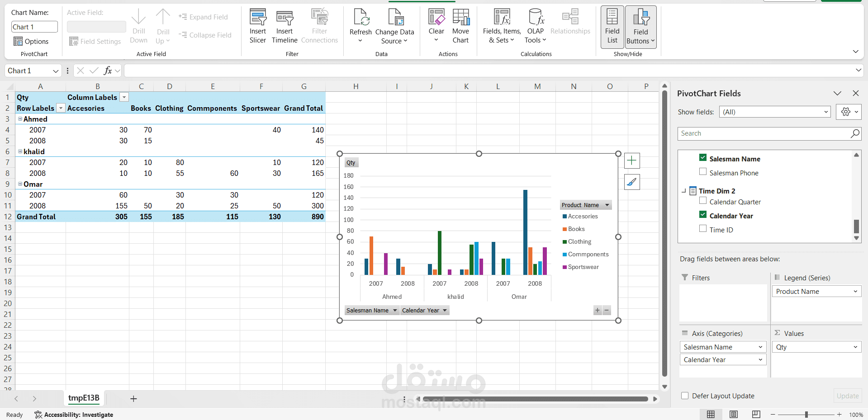Open OLAP Tools options
The height and width of the screenshot is (420, 868).
click(535, 26)
